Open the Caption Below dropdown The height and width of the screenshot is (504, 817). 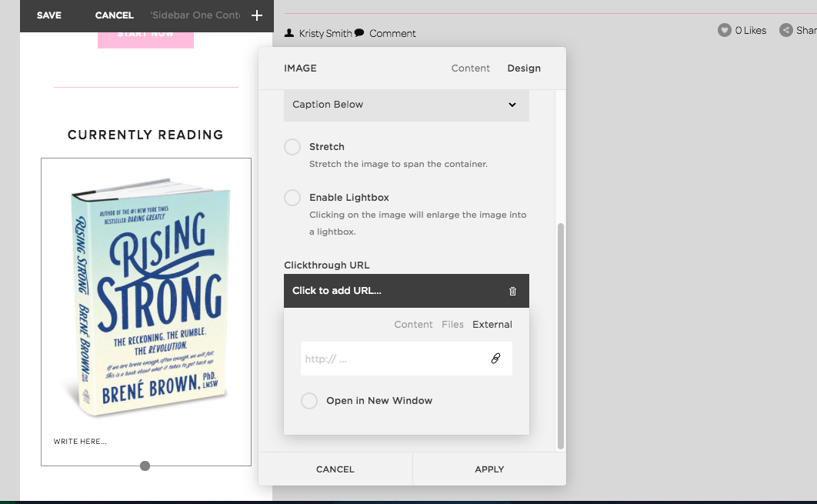point(406,105)
